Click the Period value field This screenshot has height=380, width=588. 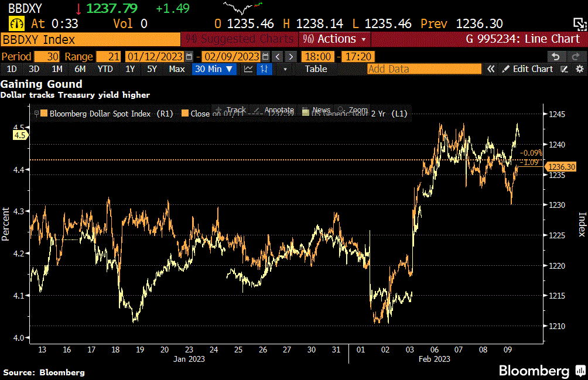tap(47, 57)
